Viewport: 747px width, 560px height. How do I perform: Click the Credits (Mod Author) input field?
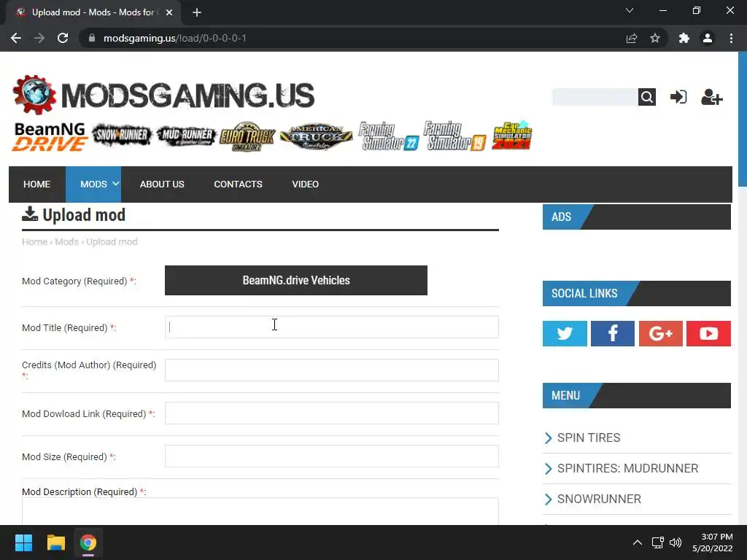tap(332, 370)
